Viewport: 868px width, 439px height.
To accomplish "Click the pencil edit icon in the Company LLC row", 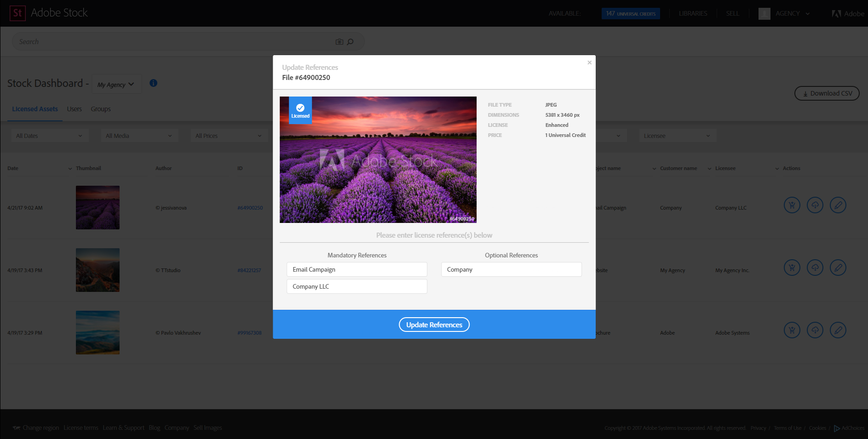I will pyautogui.click(x=838, y=205).
